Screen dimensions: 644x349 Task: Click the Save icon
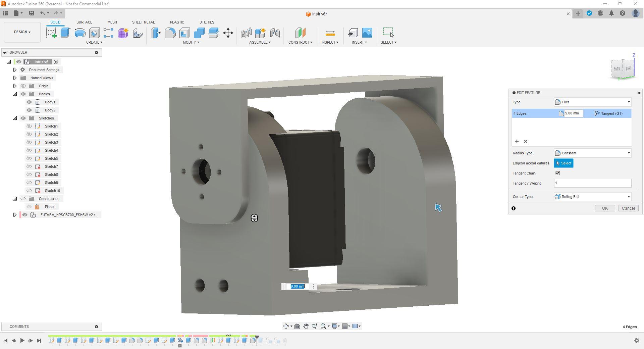pos(32,13)
